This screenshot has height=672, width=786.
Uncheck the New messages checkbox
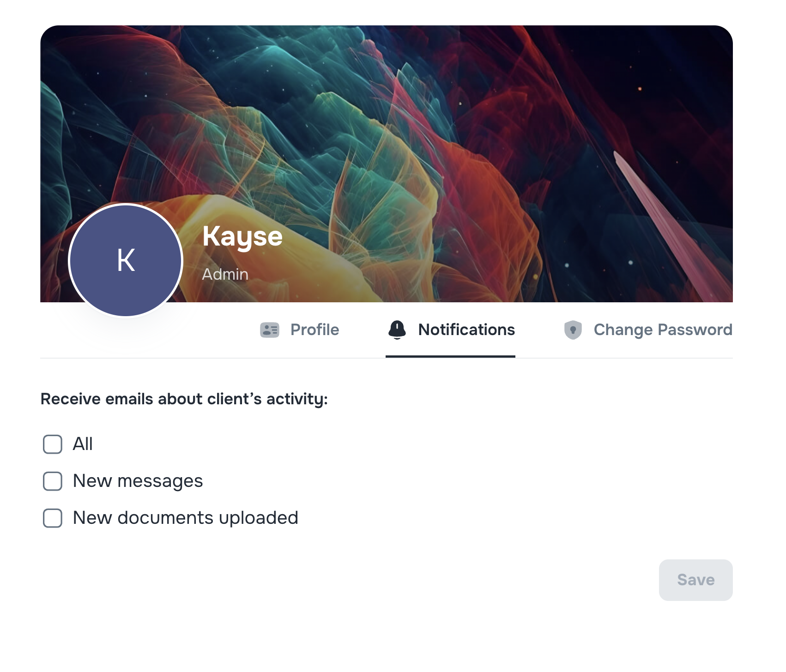click(x=52, y=480)
